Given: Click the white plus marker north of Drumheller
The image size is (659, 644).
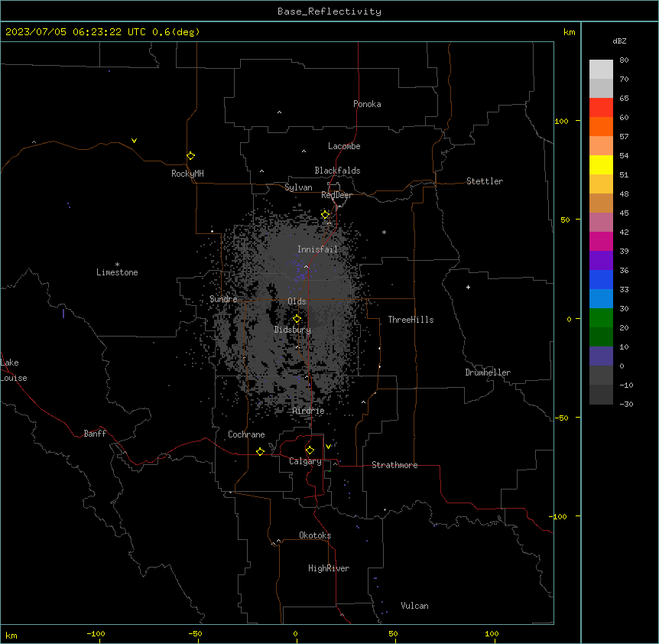Looking at the screenshot, I should tap(468, 287).
